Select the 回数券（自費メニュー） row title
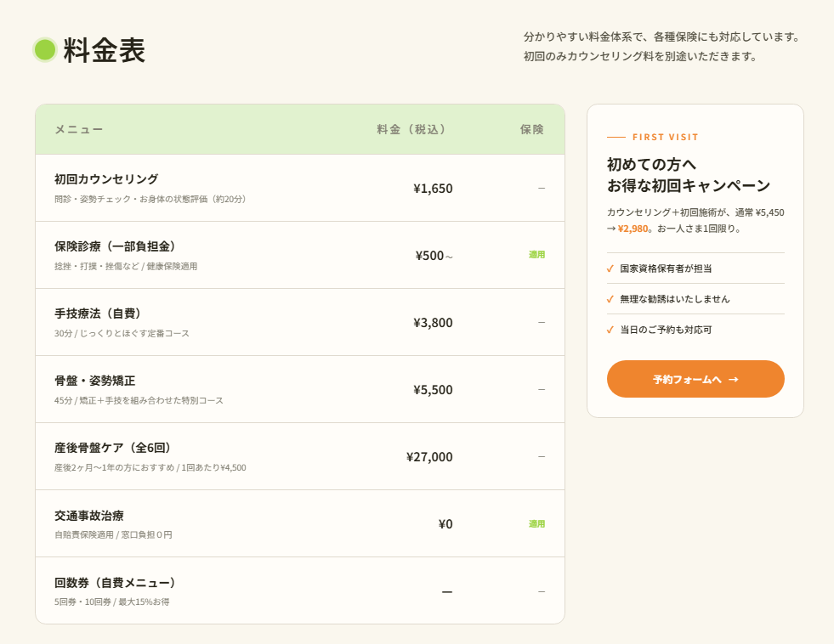 [115, 583]
